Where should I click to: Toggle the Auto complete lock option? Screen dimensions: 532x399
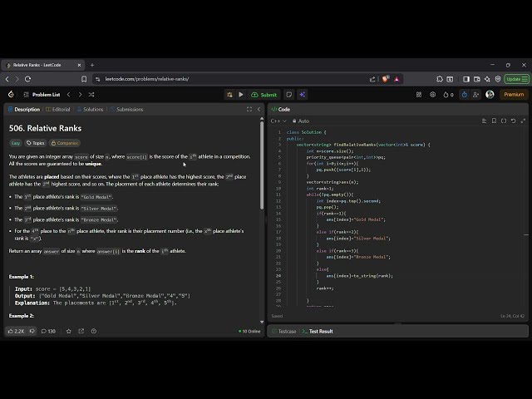(x=301, y=121)
